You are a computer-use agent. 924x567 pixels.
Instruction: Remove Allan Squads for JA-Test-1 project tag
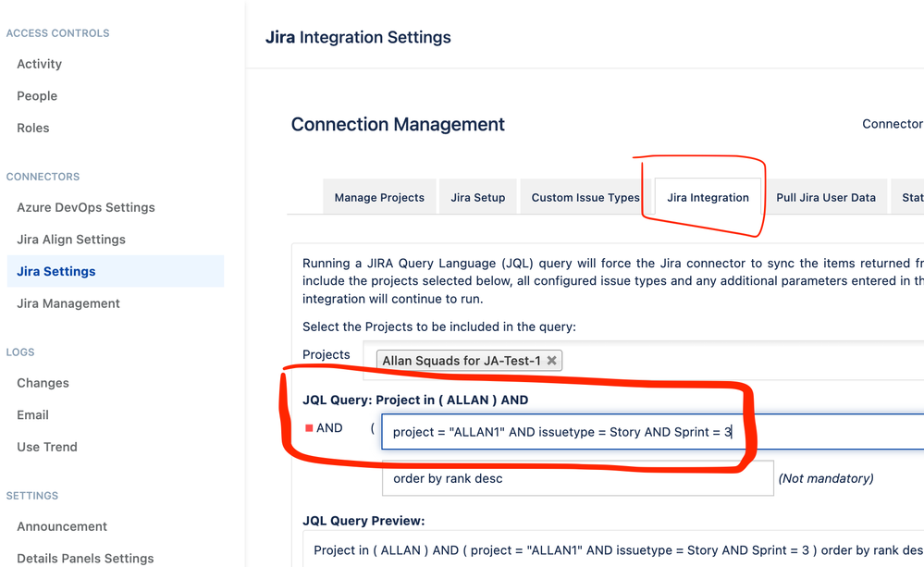[x=551, y=360]
